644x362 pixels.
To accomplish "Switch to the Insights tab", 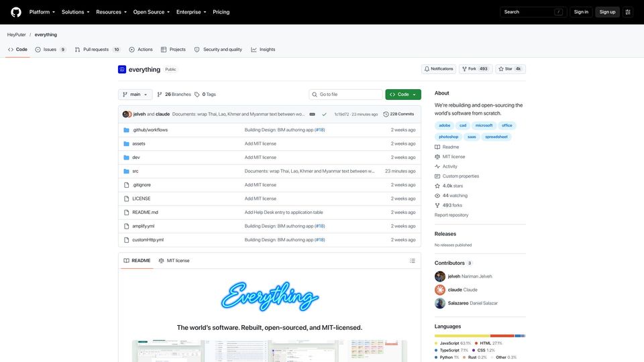I will pos(263,50).
